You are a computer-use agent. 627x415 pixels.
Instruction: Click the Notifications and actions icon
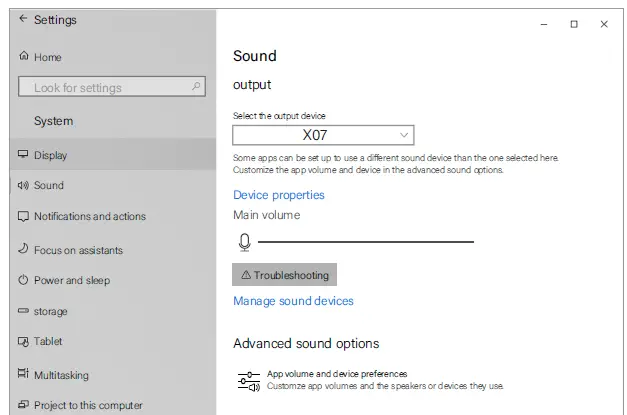click(x=23, y=216)
